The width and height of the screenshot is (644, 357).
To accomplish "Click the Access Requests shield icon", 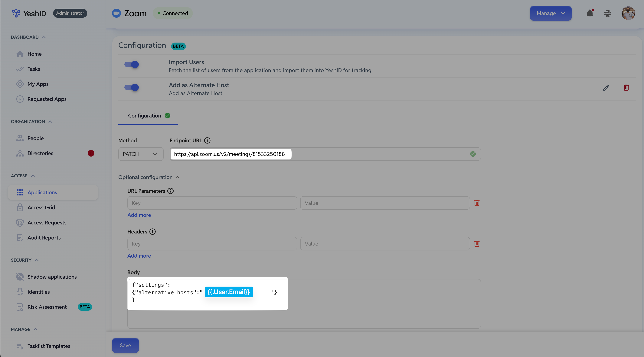I will click(20, 223).
